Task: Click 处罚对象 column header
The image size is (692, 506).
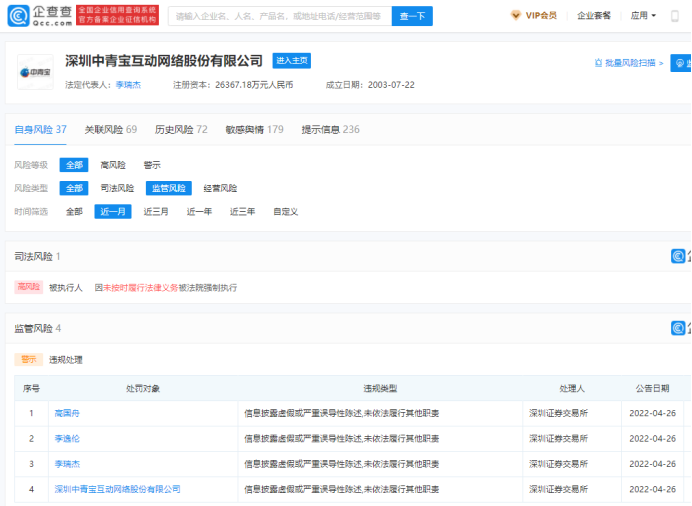Action: [x=143, y=389]
